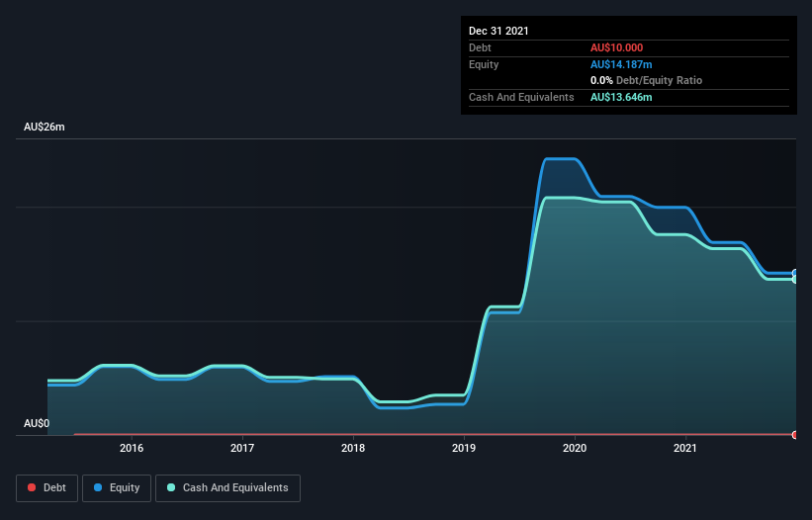This screenshot has width=812, height=520.
Task: Click the 0.0% Debt/Equity Ratio text
Action: 646,81
